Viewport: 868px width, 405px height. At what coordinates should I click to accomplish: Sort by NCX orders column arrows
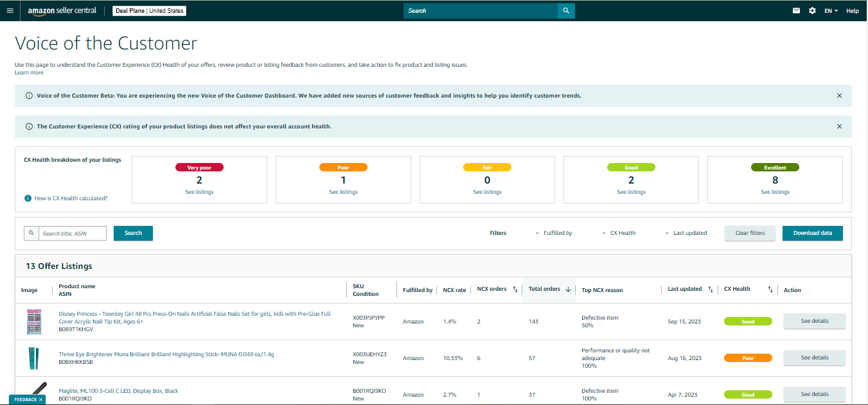pyautogui.click(x=515, y=289)
